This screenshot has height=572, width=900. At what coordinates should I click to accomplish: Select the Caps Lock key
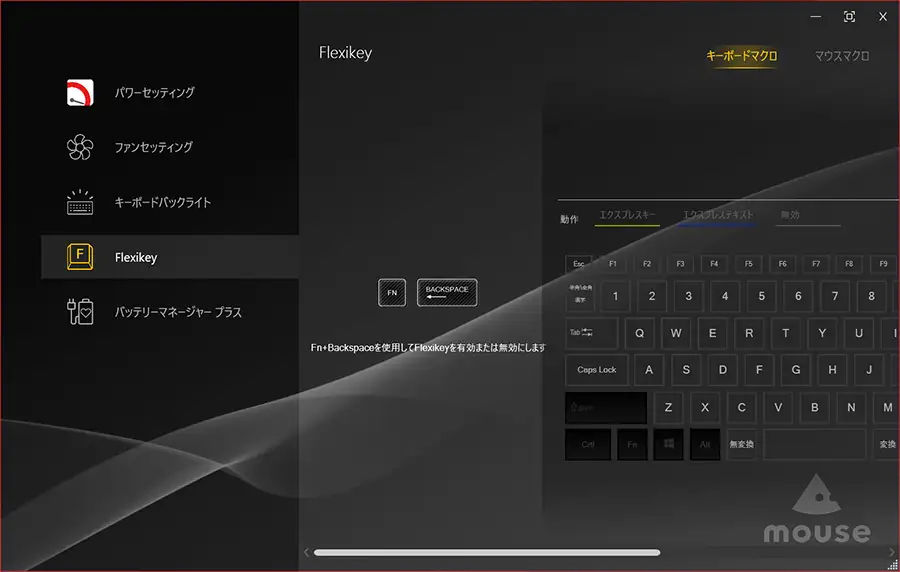coord(597,370)
